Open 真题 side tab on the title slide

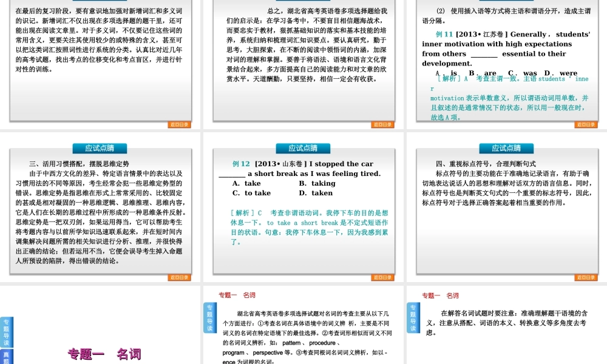click(x=7, y=356)
